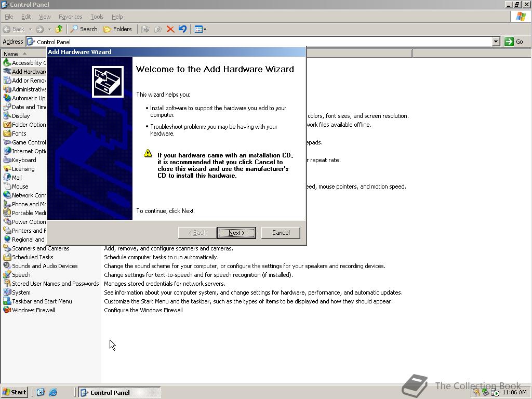The image size is (532, 399).
Task: Open Sounds and Audio Devices icon
Action: point(7,265)
